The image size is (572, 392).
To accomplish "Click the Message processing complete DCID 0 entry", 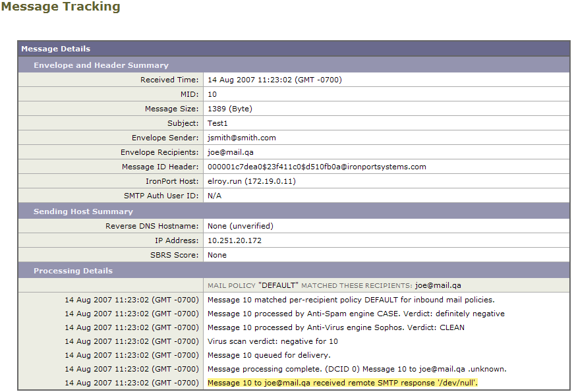I will pyautogui.click(x=357, y=370).
